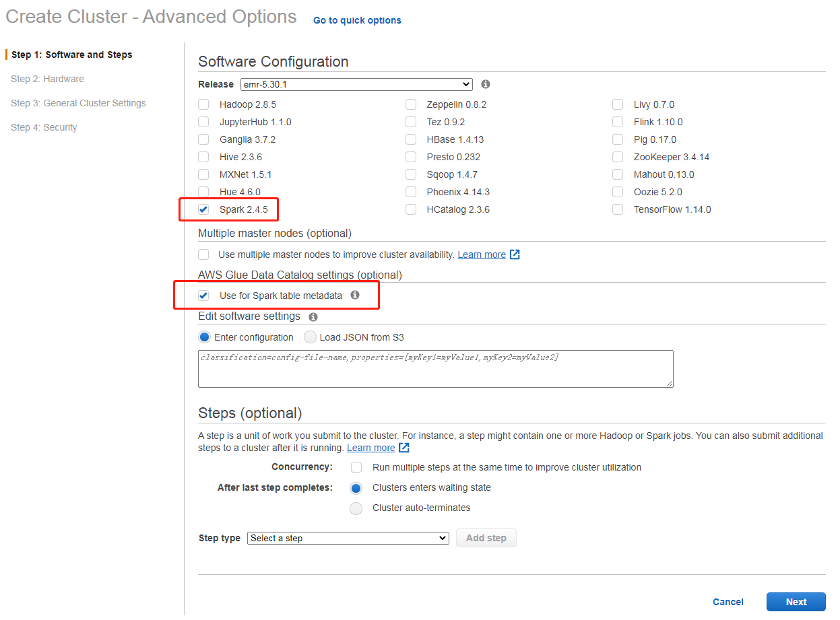Open the Release emr-5.30.1 dropdown
Viewport: 840px width, 620px height.
(x=356, y=84)
